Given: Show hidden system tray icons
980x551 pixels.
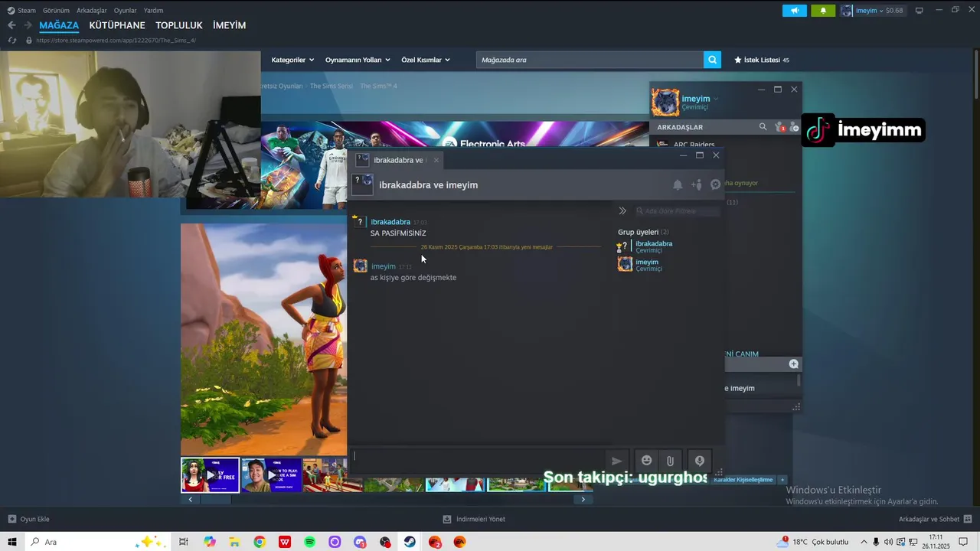Looking at the screenshot, I should (x=864, y=542).
